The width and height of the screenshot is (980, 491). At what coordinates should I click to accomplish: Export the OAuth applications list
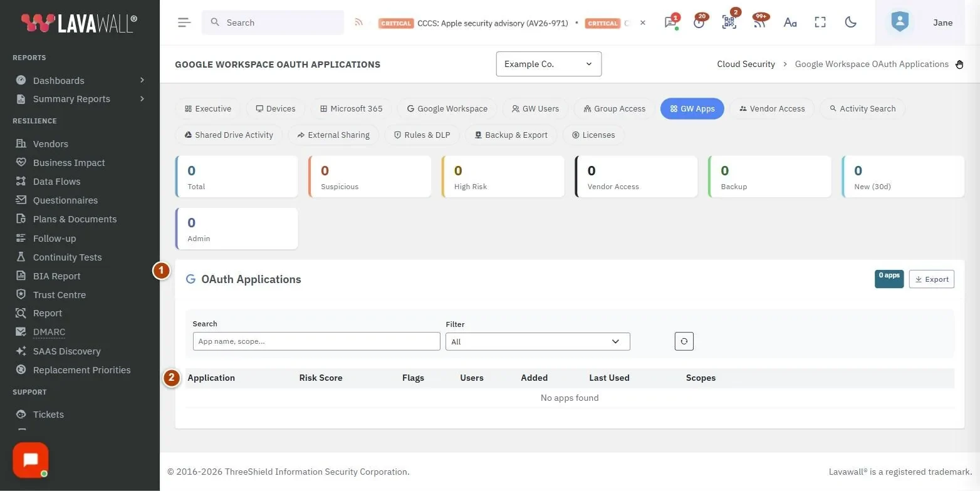click(x=932, y=279)
